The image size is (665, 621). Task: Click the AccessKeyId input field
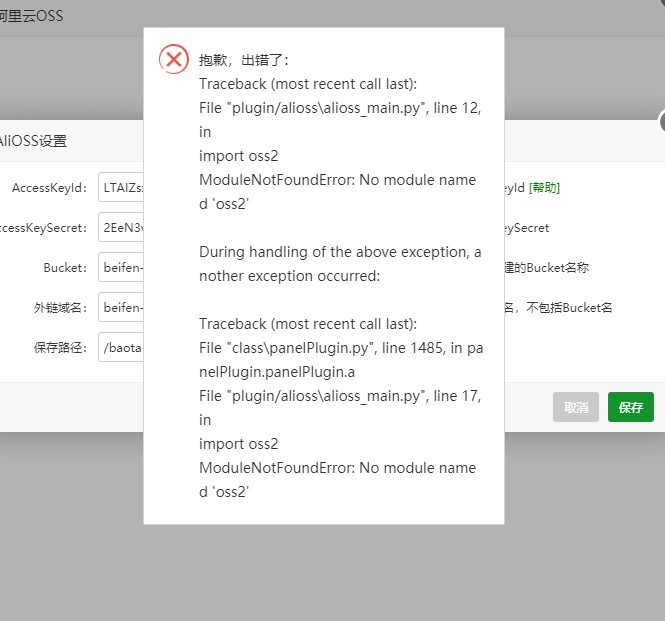tap(121, 187)
